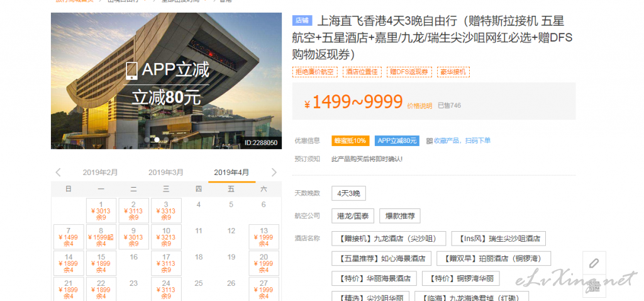This screenshot has height=301, width=644.
Task: Select 【精选】尖沙咀华丽 hotel
Action: click(370, 297)
